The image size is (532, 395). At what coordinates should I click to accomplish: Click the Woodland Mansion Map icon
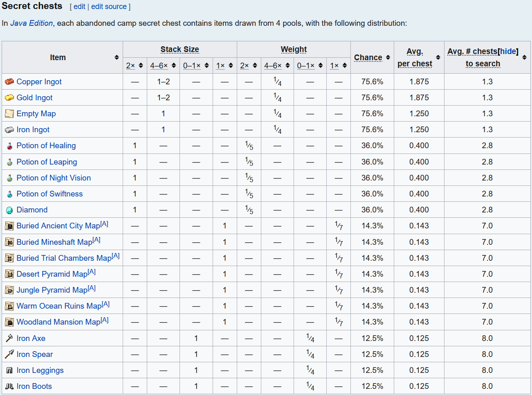pos(9,322)
